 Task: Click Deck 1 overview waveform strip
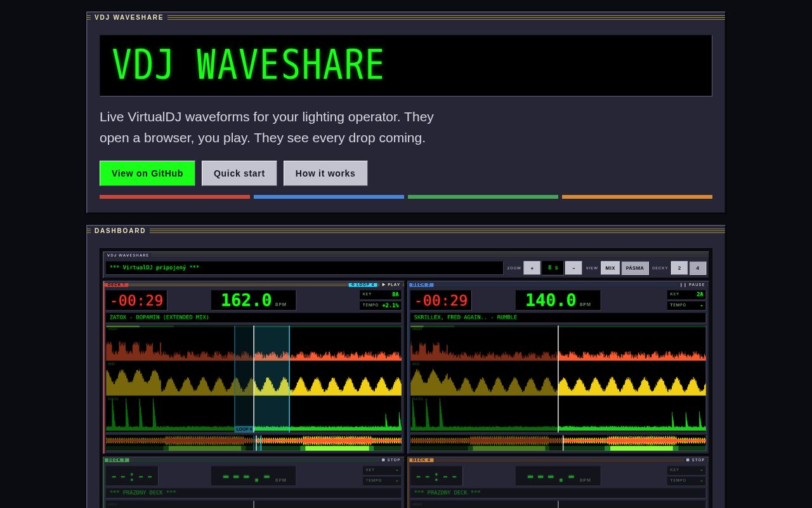254,443
